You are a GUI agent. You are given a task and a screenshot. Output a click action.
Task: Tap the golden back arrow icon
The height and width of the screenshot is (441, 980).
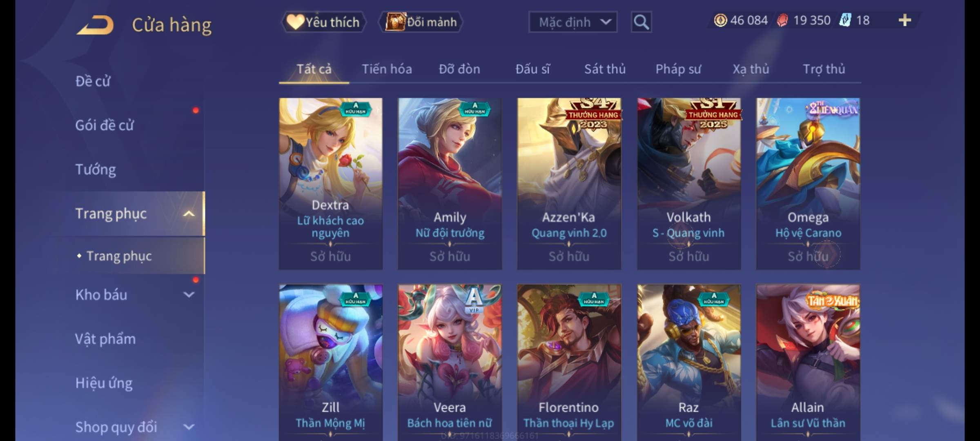point(95,24)
